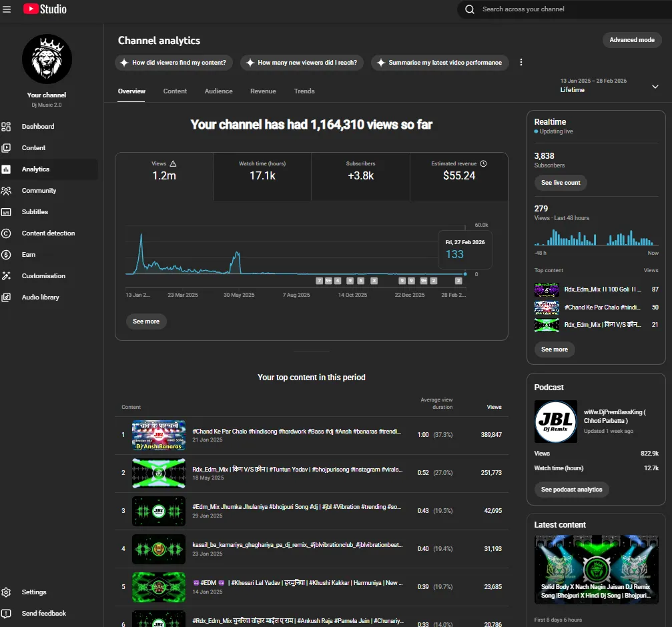
Task: Switch to the Overview tab
Action: coord(131,91)
